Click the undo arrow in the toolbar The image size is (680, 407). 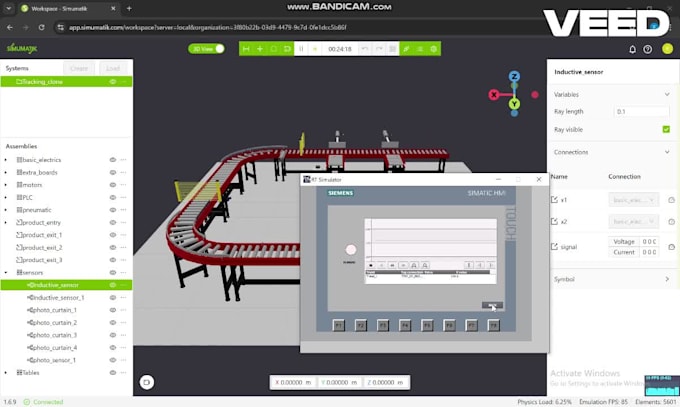click(365, 49)
